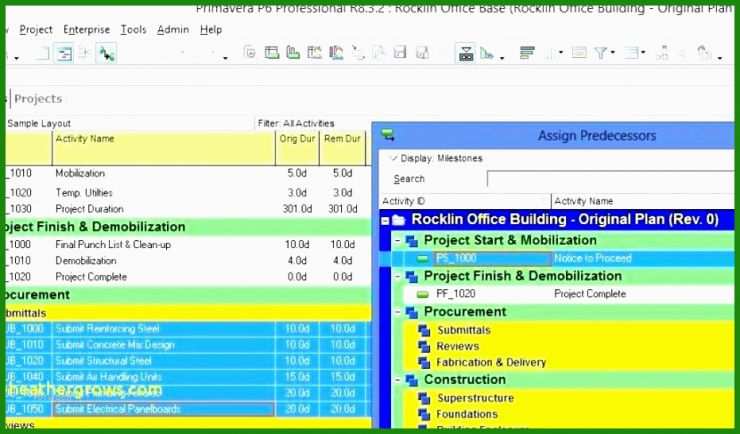The height and width of the screenshot is (434, 740).
Task: Click the WBS icon next to Foundations
Action: [423, 415]
